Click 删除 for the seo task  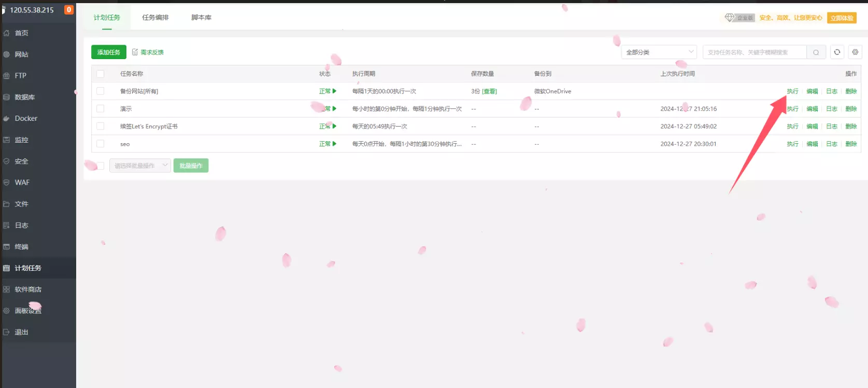(851, 144)
